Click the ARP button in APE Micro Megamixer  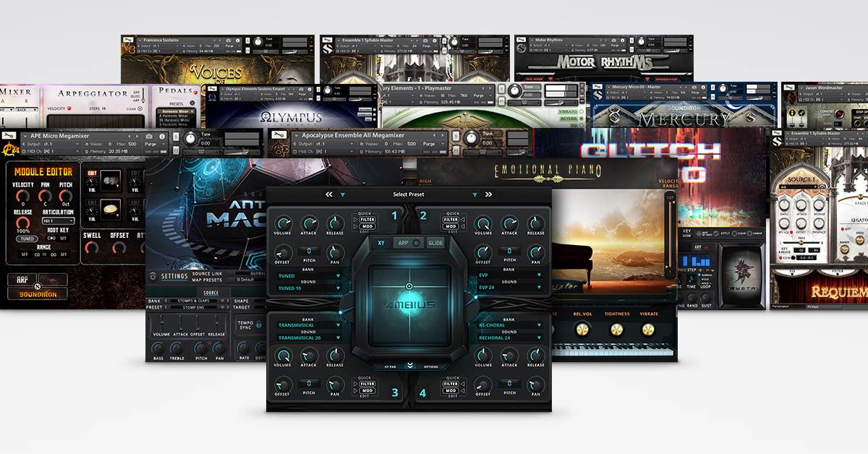pos(22,280)
